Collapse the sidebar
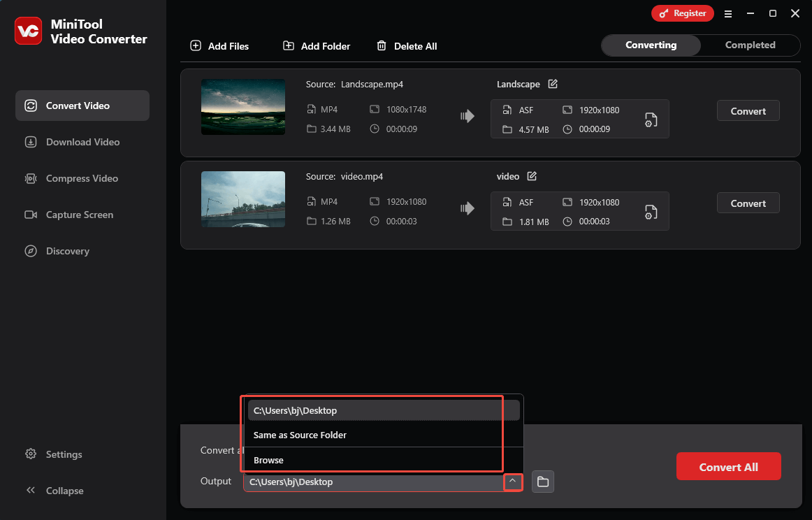The width and height of the screenshot is (812, 520). pyautogui.click(x=55, y=491)
